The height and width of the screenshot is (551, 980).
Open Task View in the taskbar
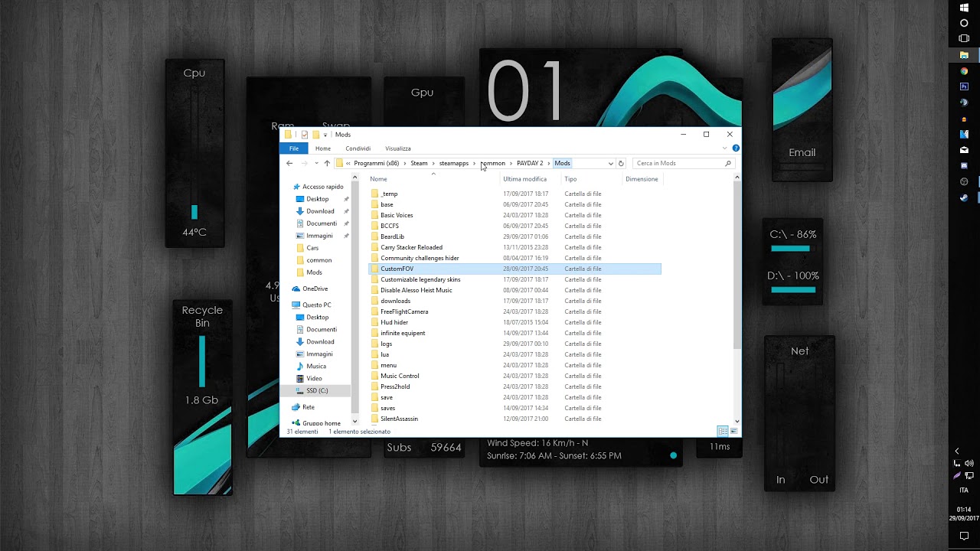pyautogui.click(x=964, y=38)
